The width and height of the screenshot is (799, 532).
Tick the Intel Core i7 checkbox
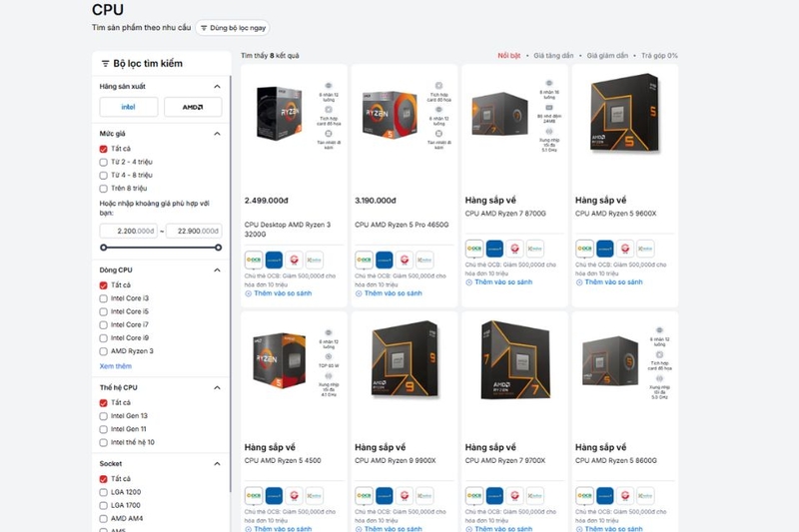coord(104,325)
